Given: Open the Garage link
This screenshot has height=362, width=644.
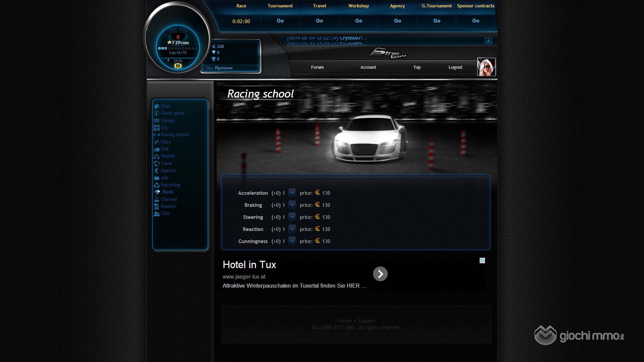Looking at the screenshot, I should pos(168,121).
